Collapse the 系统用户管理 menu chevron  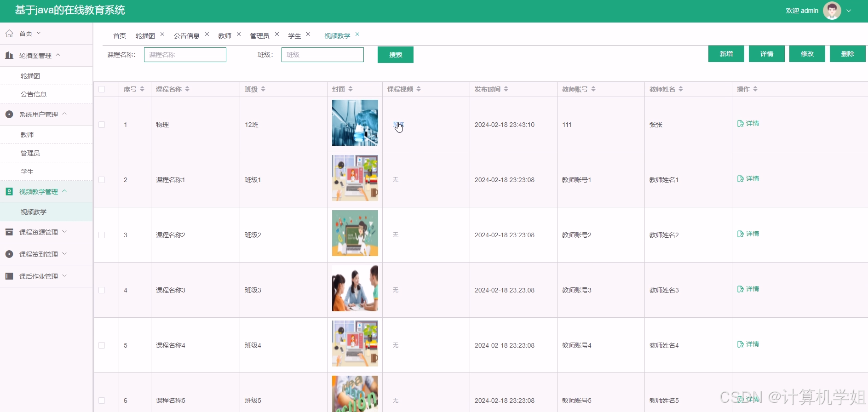pyautogui.click(x=64, y=114)
